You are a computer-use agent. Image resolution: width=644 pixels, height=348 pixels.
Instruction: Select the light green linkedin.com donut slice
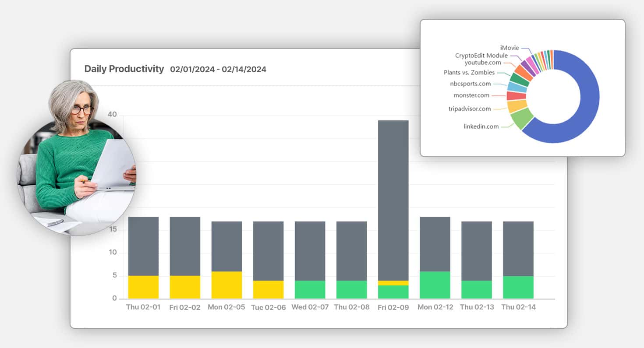[522, 119]
